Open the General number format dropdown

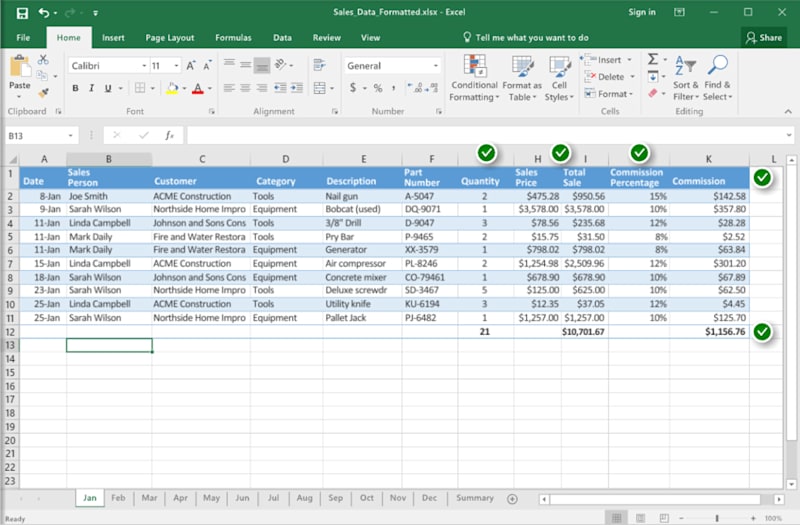(x=436, y=66)
